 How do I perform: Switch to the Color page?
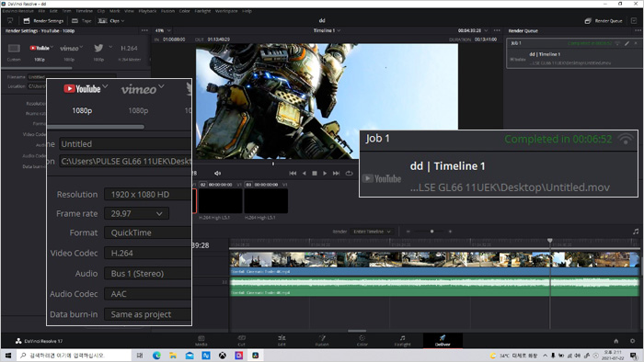tap(362, 341)
